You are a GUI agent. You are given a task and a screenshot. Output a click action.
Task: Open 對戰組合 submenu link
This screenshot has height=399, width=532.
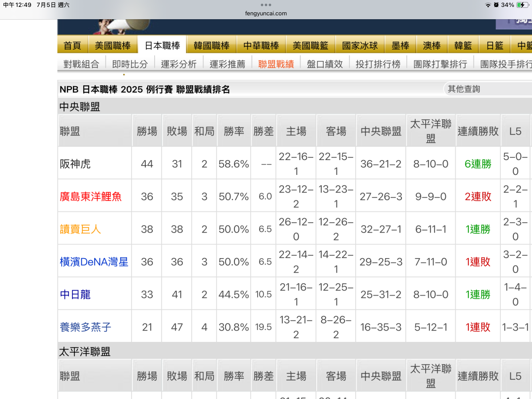[81, 64]
